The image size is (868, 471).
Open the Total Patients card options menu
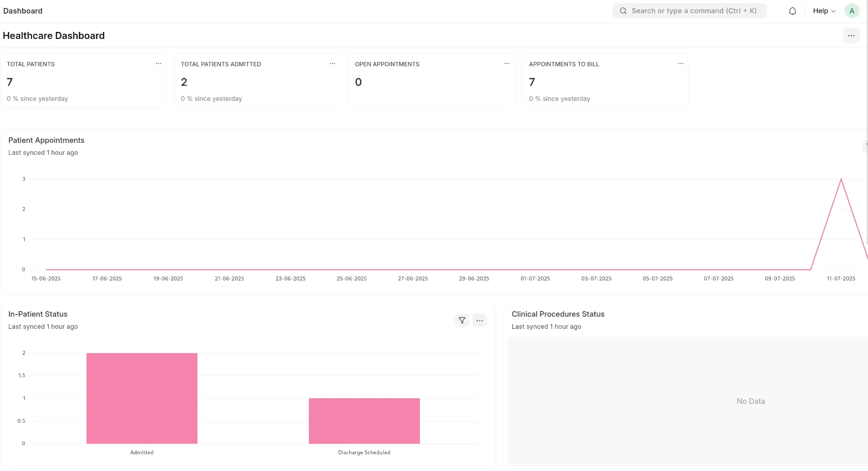pos(158,63)
